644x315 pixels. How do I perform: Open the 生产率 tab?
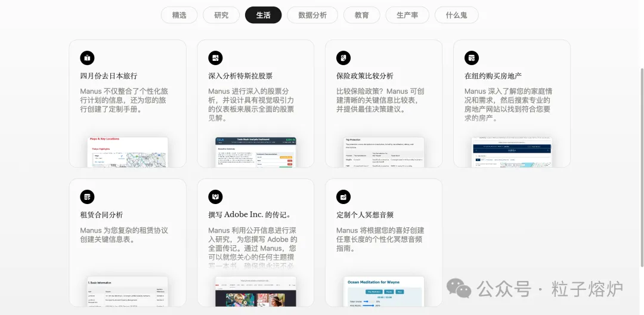click(407, 15)
